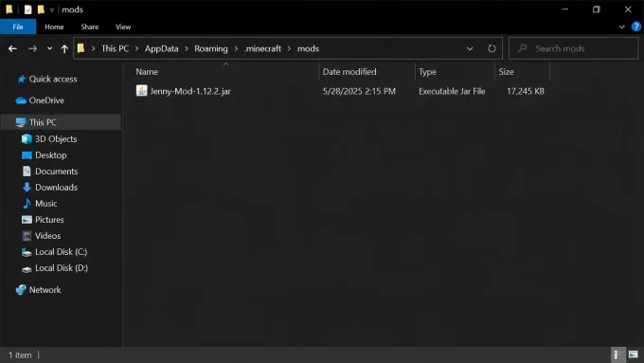Image resolution: width=644 pixels, height=363 pixels.
Task: Open OneDrive in navigation pane
Action: tap(46, 100)
